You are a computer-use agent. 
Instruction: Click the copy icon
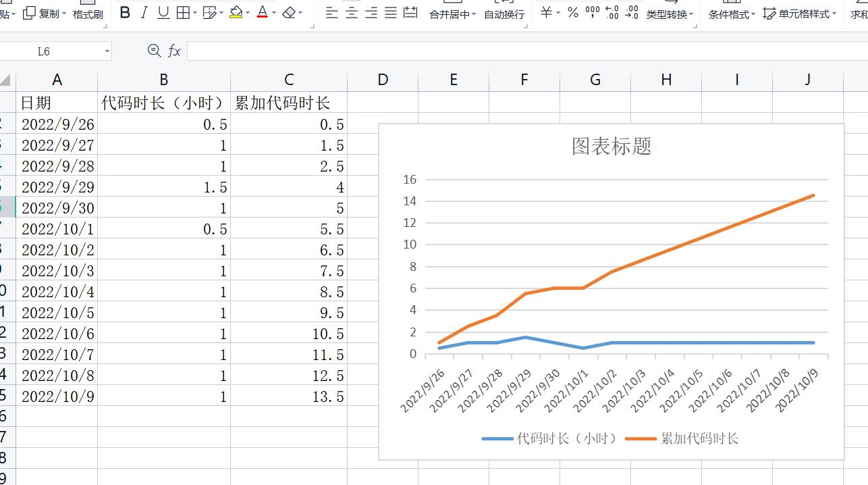29,13
